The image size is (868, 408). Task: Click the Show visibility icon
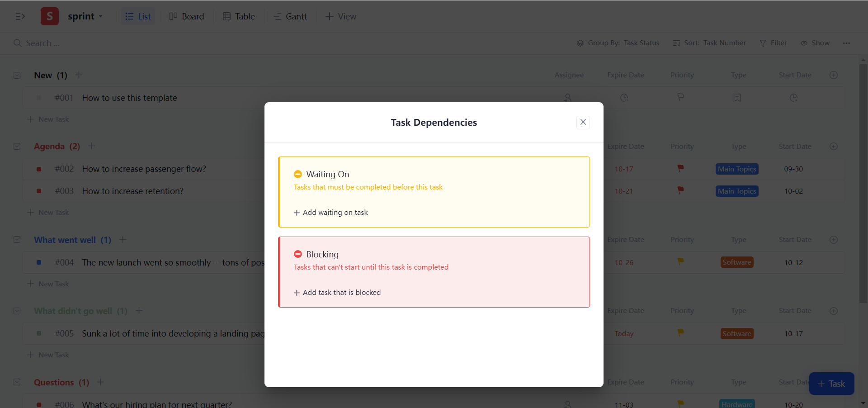(x=804, y=43)
